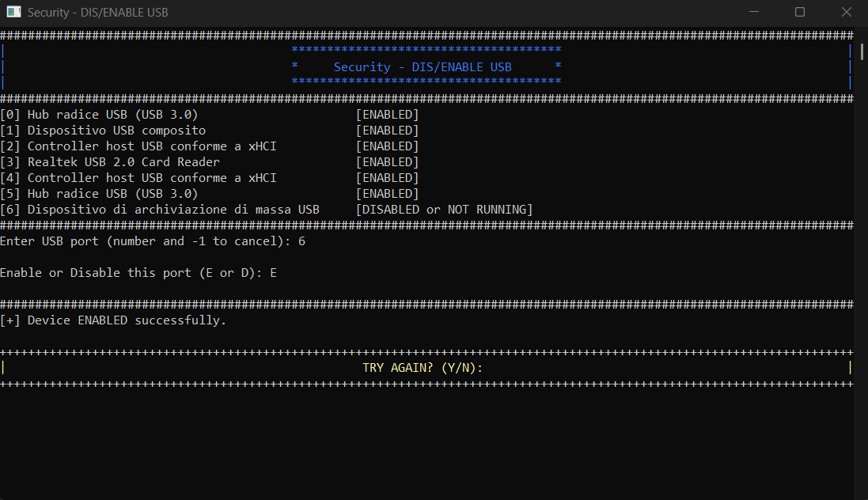Click the blue 'Security - DIS/ENABLE USB' banner heading
The height and width of the screenshot is (500, 868).
coord(423,67)
